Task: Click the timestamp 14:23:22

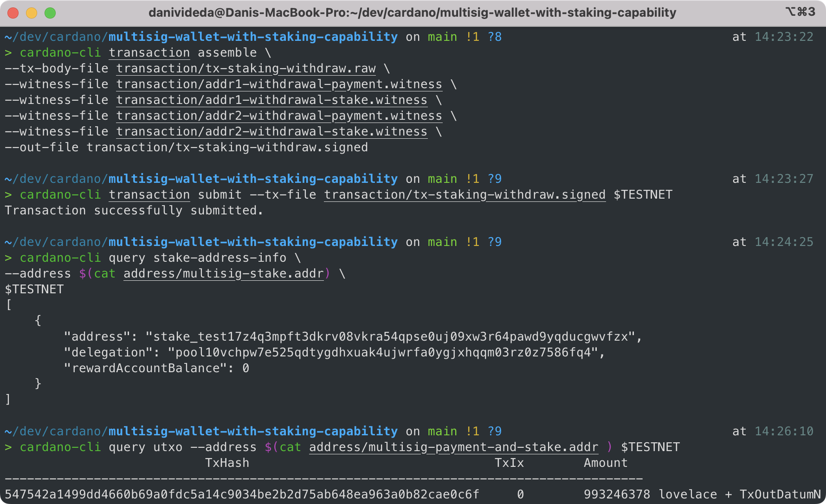Action: pyautogui.click(x=784, y=37)
